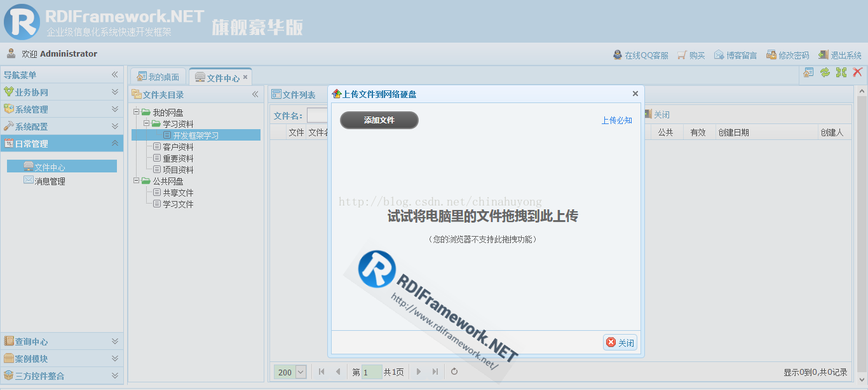Select the 开发框架学习 tree item
The height and width of the screenshot is (390, 868).
(196, 135)
